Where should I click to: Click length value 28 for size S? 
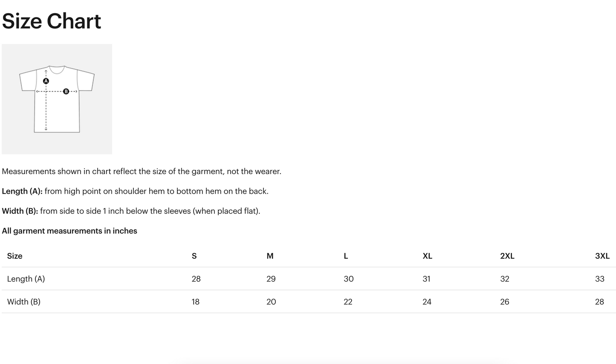196,279
